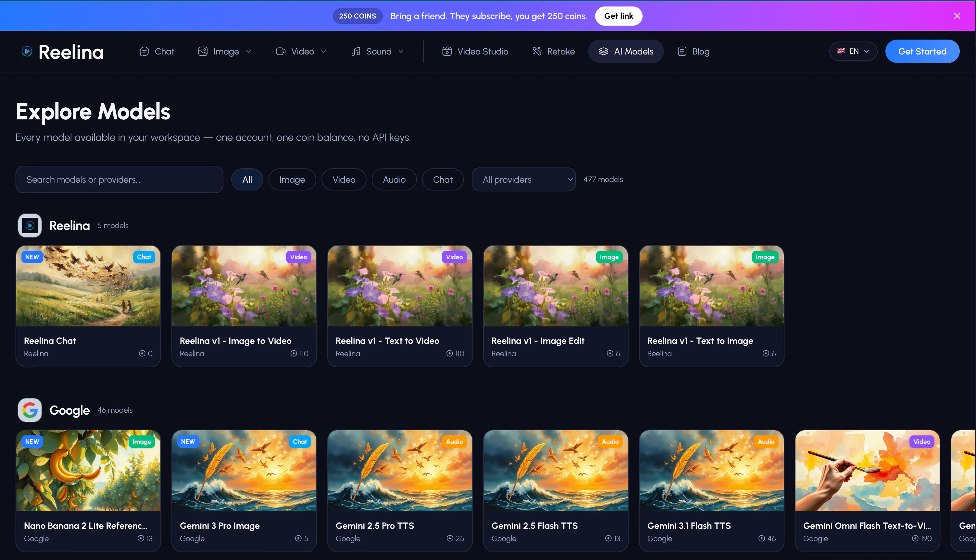Go to Chat in the navbar

point(157,51)
